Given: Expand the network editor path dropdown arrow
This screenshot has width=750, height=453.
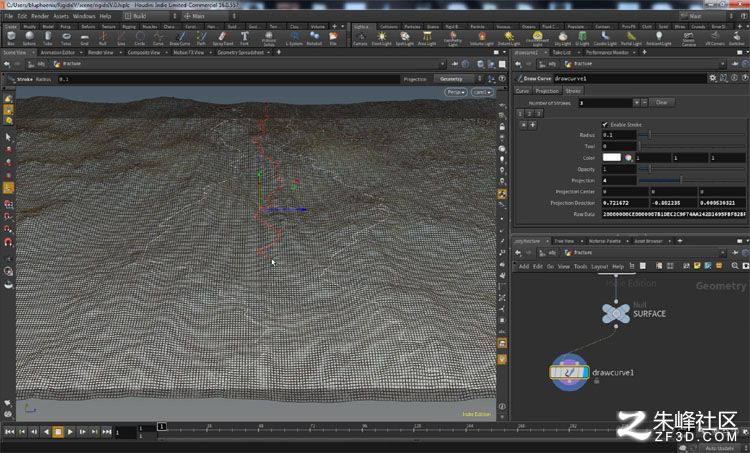Looking at the screenshot, I should pyautogui.click(x=722, y=253).
